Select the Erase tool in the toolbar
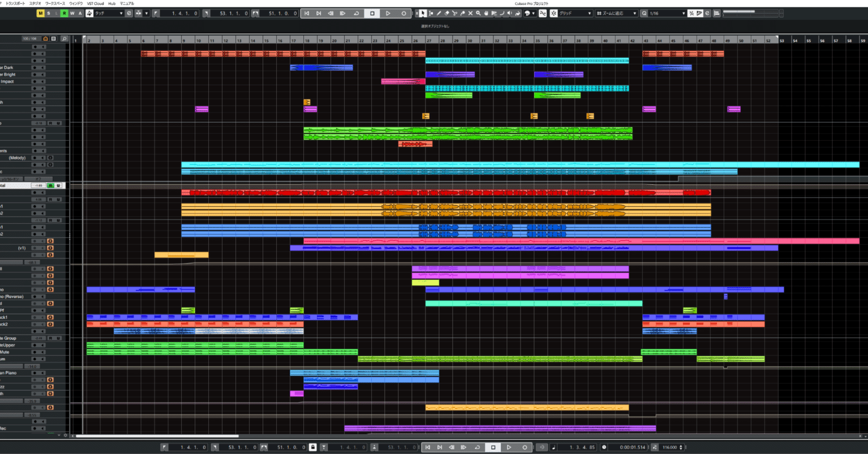The width and height of the screenshot is (868, 454). pos(446,13)
